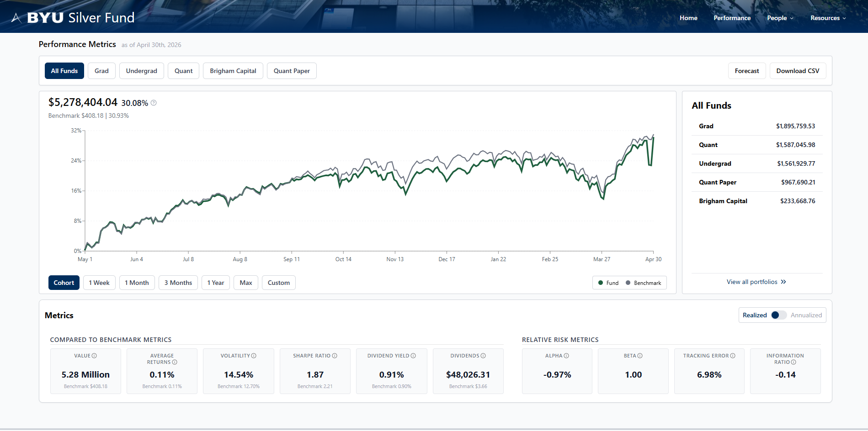This screenshot has width=868, height=431.
Task: Click the BYU Silver Fund logo
Action: [73, 18]
